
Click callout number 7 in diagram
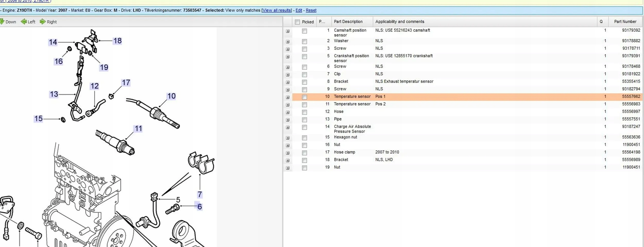point(200,194)
